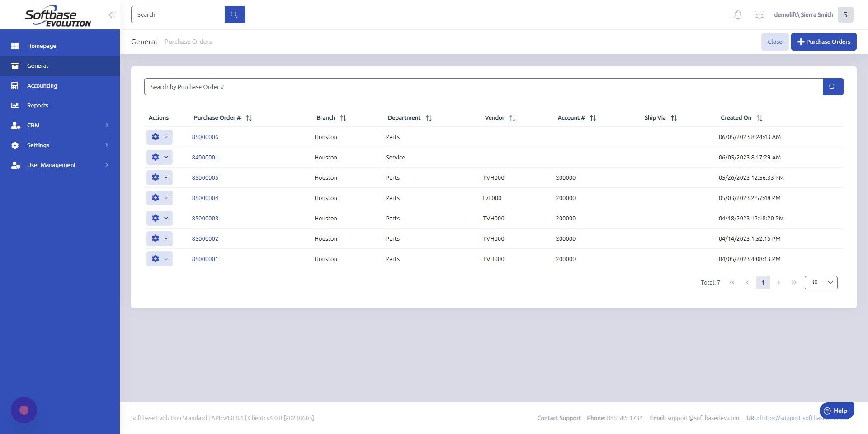Screen dimensions: 868x434
Task: Go to last page of results
Action: [x=794, y=283]
